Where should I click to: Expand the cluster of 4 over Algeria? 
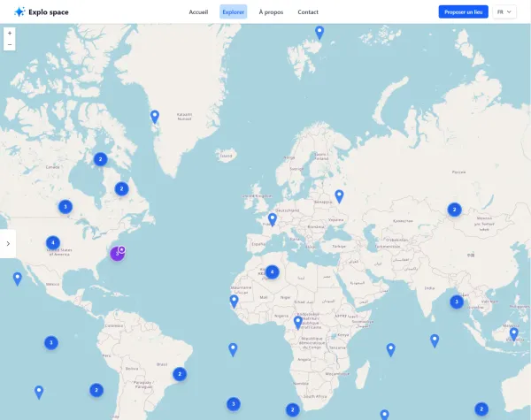[x=272, y=271]
